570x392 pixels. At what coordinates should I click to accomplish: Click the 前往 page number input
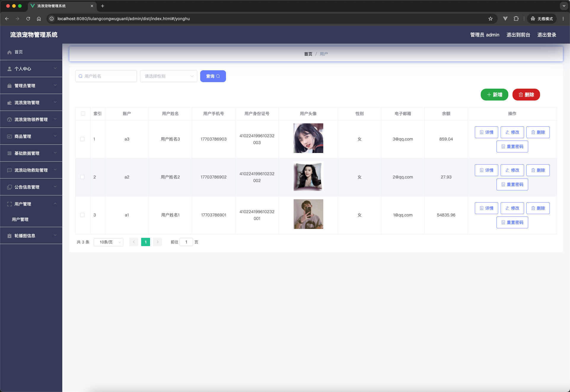point(186,242)
